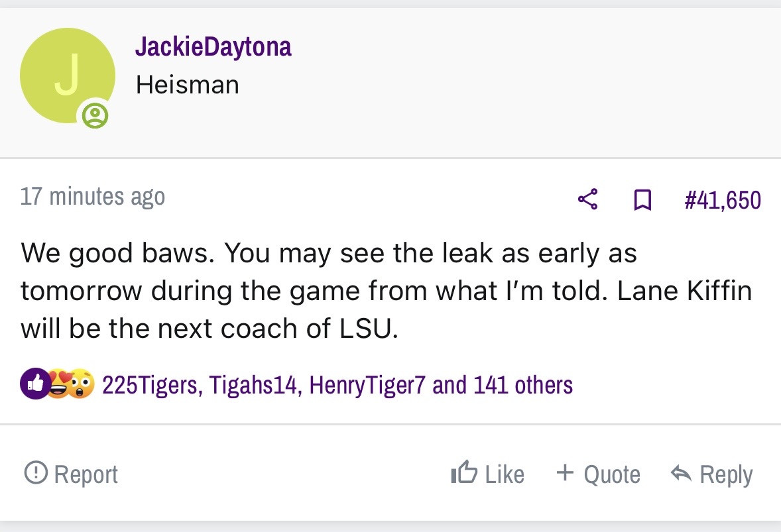Quote this post with + Quote
The width and height of the screenshot is (781, 532).
click(598, 474)
